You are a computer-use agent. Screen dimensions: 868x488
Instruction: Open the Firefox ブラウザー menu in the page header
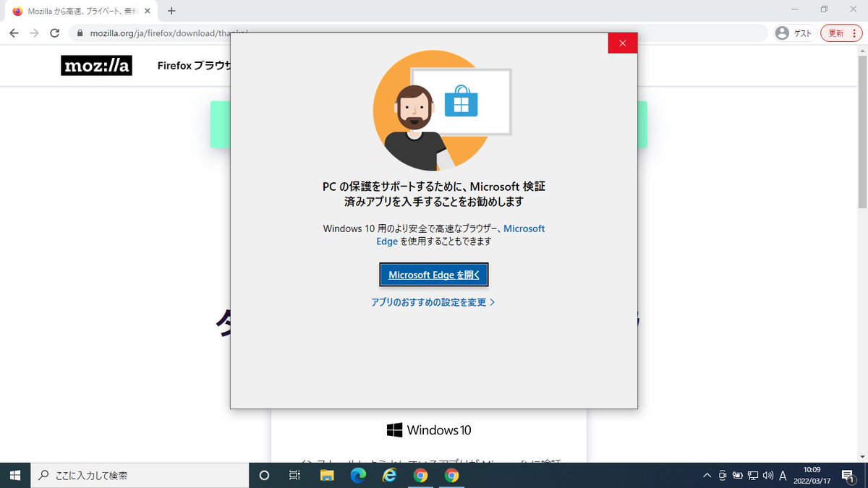(194, 66)
